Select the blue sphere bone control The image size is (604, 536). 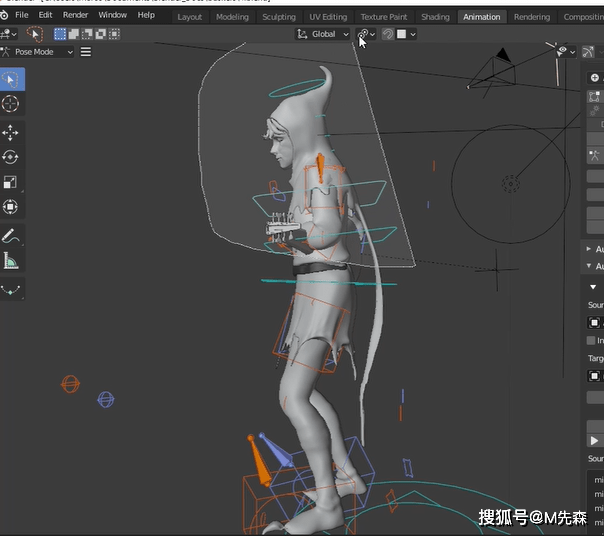tap(106, 400)
